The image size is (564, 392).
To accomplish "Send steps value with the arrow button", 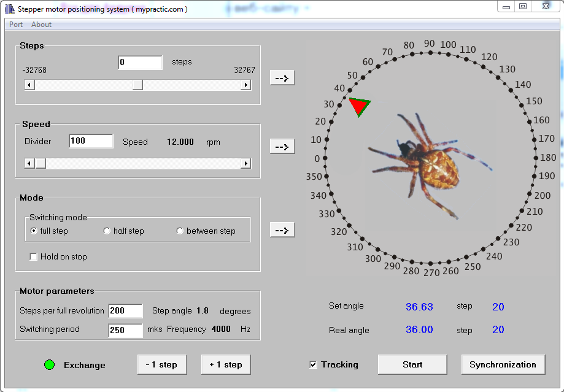I will pos(282,78).
